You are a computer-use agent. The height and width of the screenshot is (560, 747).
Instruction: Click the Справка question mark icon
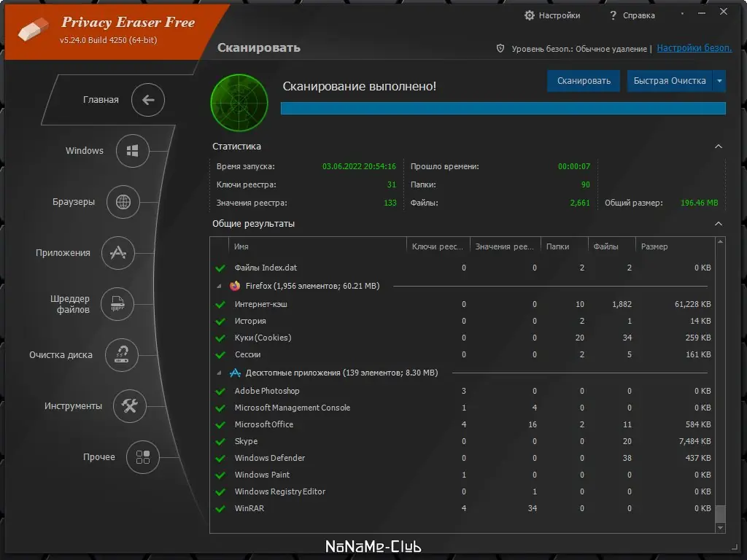pos(613,15)
